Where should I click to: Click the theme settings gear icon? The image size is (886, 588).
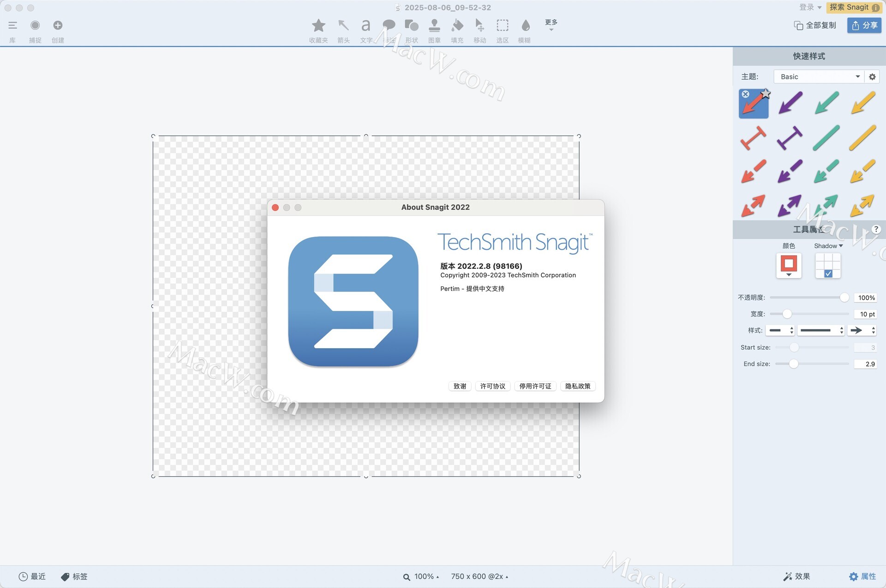click(872, 77)
